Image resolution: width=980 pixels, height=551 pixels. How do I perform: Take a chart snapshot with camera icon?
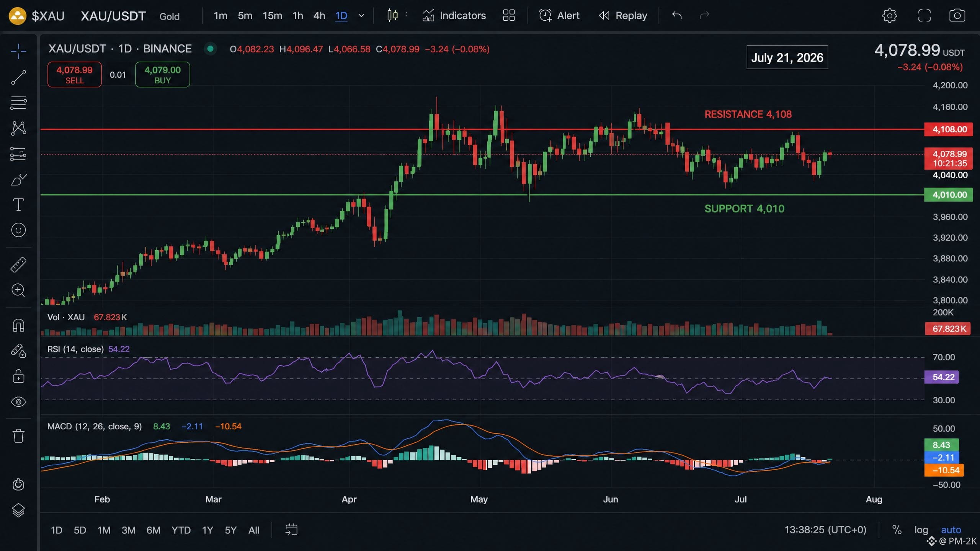point(957,16)
